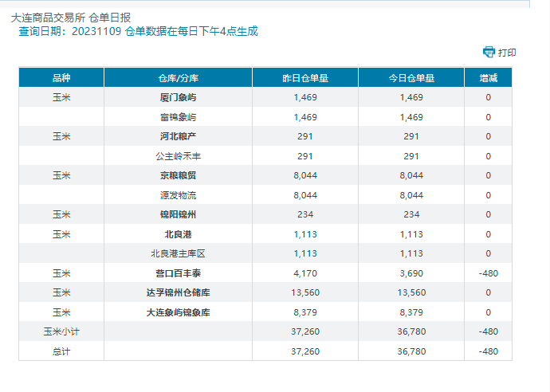Select the 锦阳锦州 warehouse cell
The width and height of the screenshot is (550, 392).
tap(179, 214)
